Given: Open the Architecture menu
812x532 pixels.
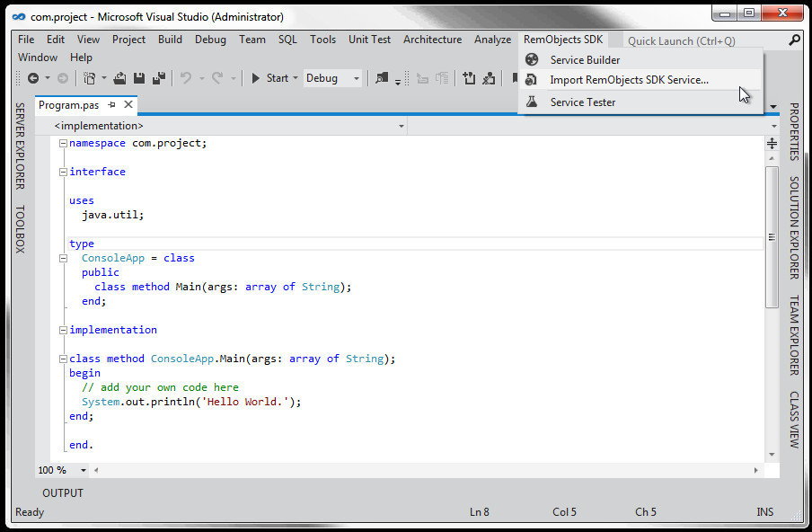Looking at the screenshot, I should (432, 40).
